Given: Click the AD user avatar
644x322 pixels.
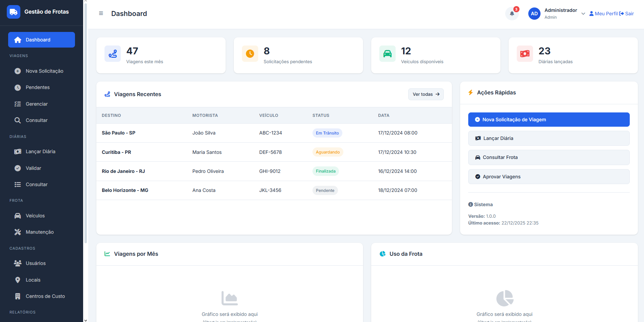Looking at the screenshot, I should coord(534,14).
